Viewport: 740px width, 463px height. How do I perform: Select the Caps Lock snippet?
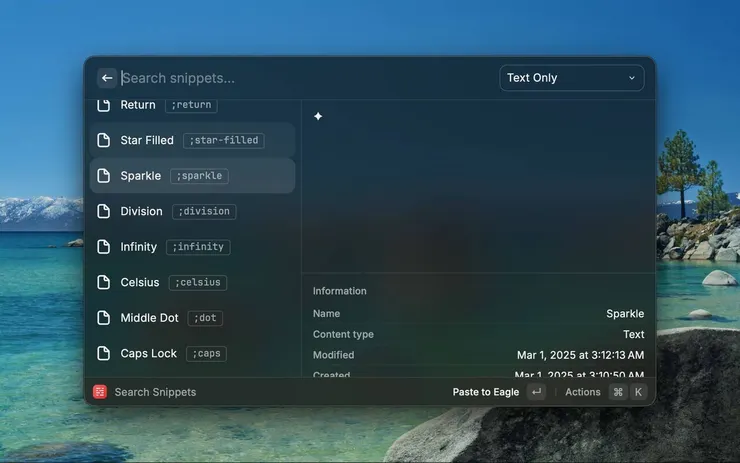tap(193, 354)
